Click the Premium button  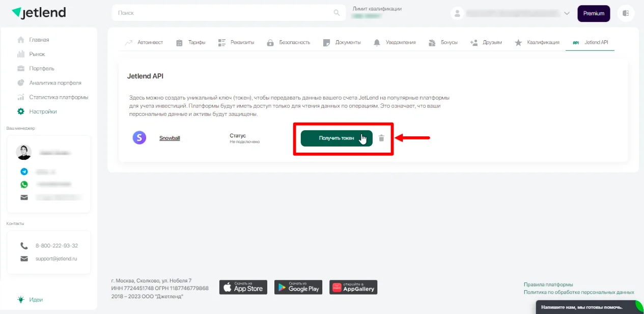[594, 13]
